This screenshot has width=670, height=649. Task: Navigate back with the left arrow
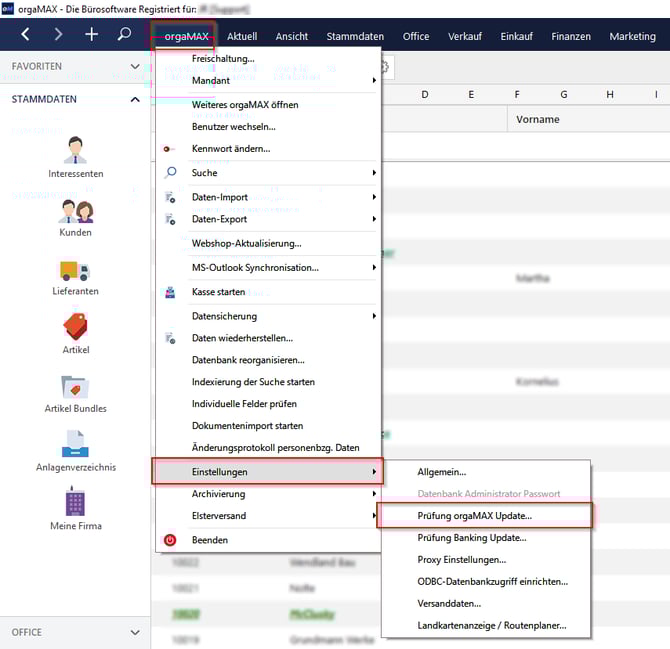26,35
